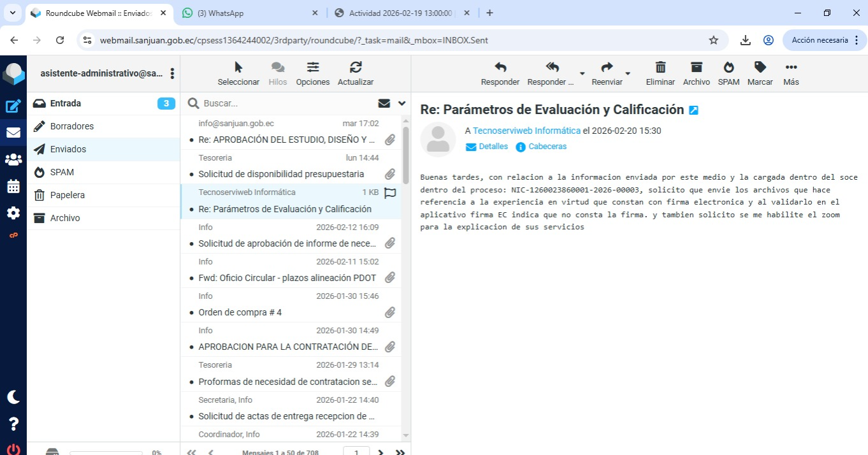Open the Contacts icon in sidebar
Viewport: 868px width, 455px height.
pyautogui.click(x=13, y=160)
